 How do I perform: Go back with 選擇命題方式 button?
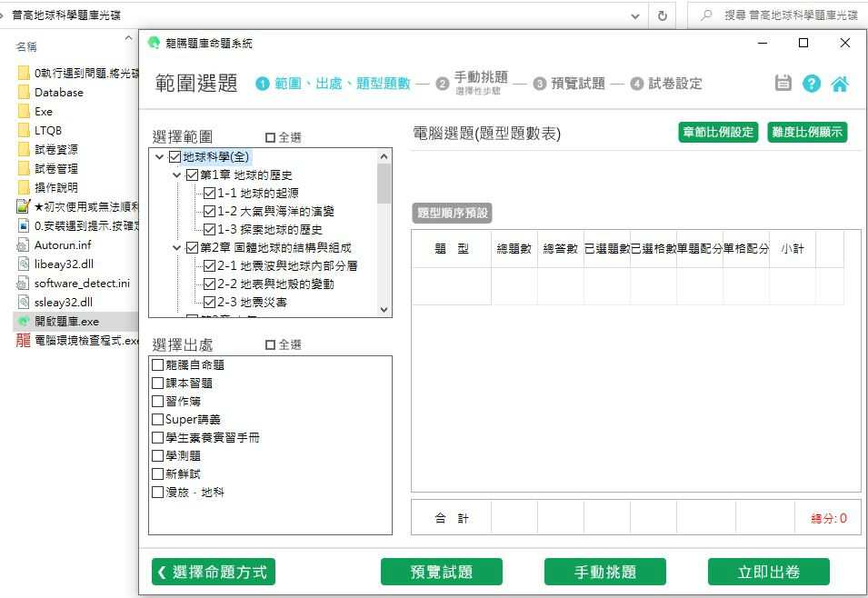tap(213, 572)
